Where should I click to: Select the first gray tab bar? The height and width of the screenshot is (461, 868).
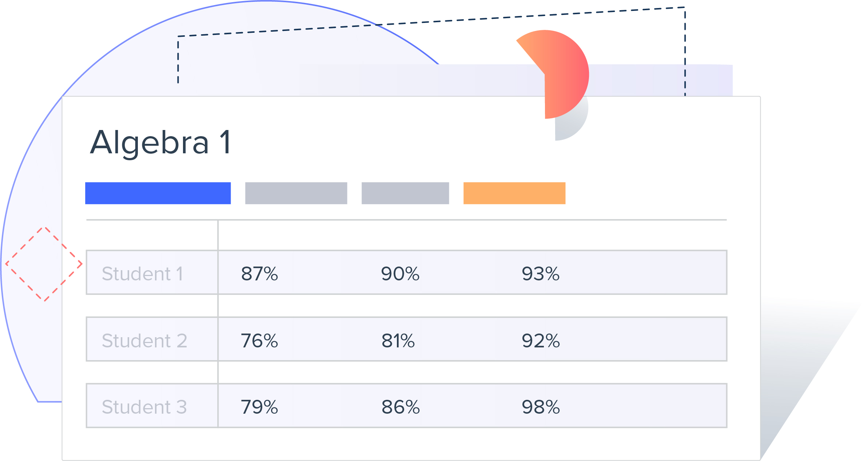tap(296, 193)
